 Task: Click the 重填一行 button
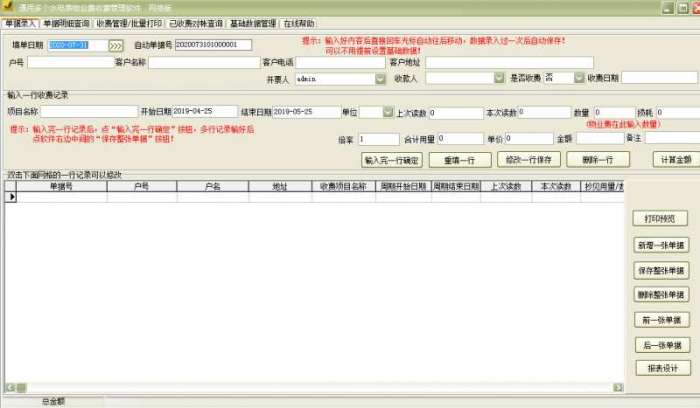click(x=460, y=160)
